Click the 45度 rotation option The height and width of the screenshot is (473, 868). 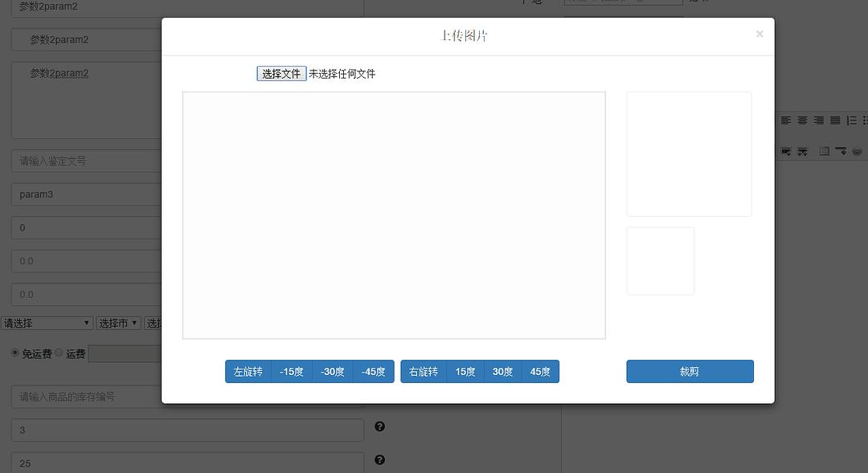540,371
